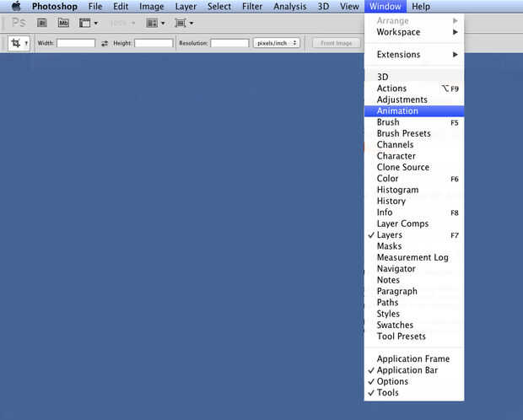Show the Masks panel

click(414, 246)
